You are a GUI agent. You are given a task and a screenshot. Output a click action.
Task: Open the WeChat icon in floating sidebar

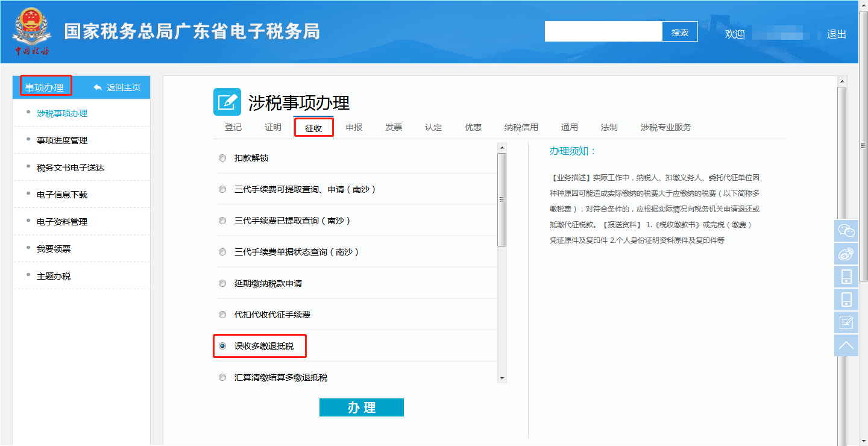(846, 231)
